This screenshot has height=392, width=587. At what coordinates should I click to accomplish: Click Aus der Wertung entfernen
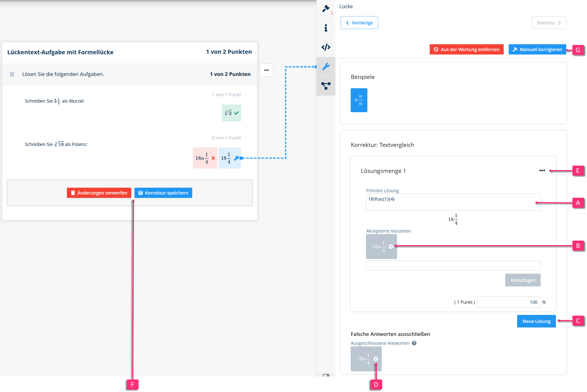466,49
